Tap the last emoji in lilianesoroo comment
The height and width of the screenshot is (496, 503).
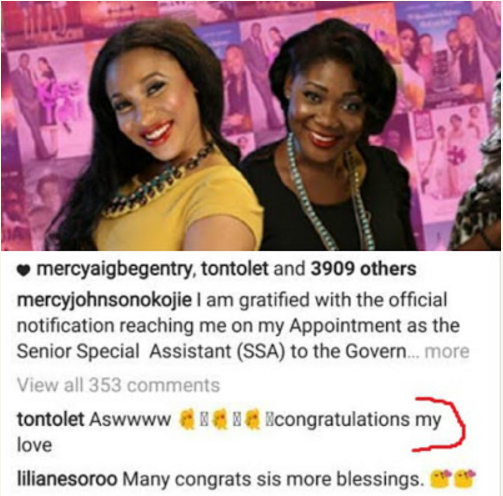click(x=464, y=479)
